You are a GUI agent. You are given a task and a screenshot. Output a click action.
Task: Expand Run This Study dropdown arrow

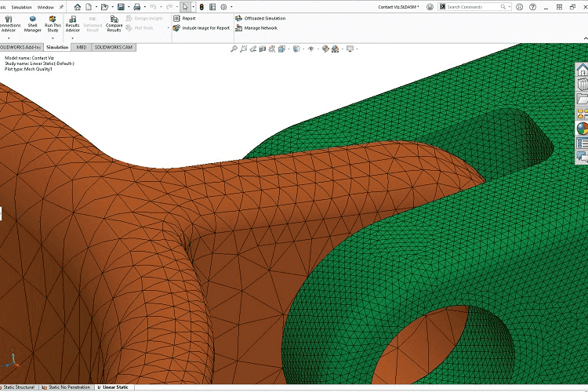[x=53, y=38]
